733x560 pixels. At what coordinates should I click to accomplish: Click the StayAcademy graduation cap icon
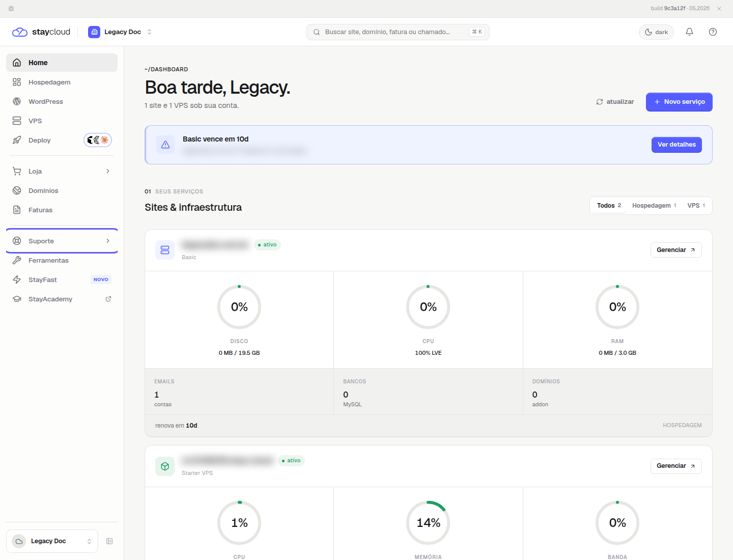point(17,299)
